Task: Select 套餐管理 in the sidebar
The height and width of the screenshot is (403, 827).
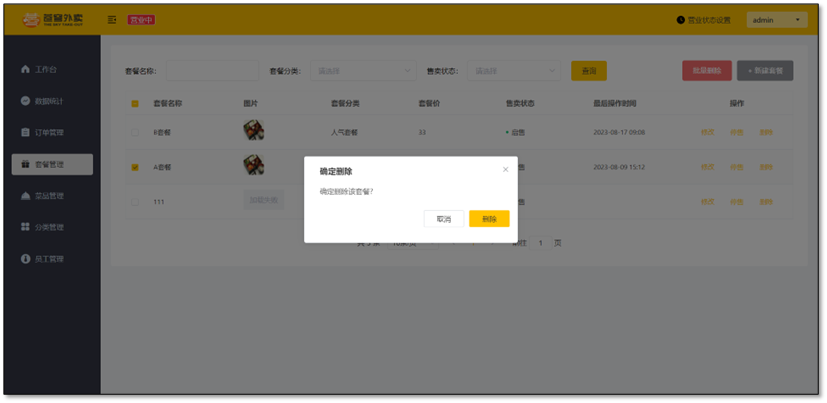Action: 51,164
